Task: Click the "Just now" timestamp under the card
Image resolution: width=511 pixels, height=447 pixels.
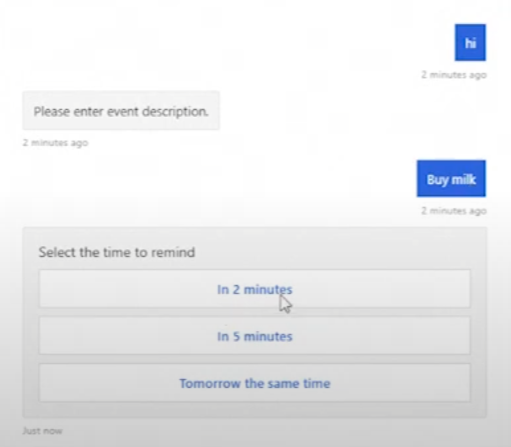Action: pos(42,431)
